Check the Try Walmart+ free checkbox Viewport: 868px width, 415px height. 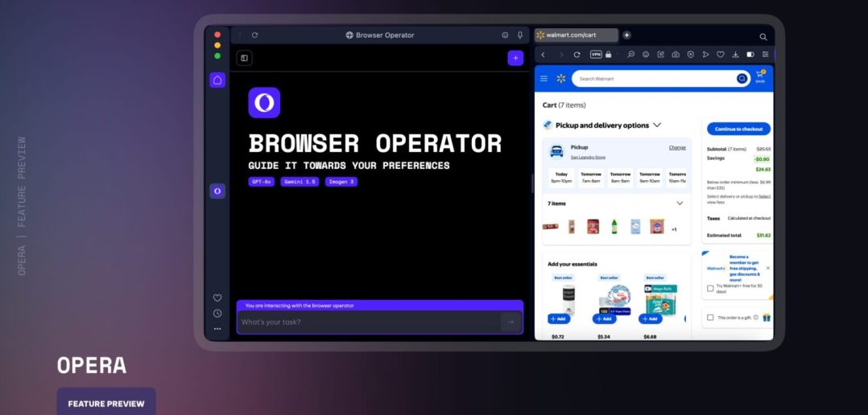point(709,287)
